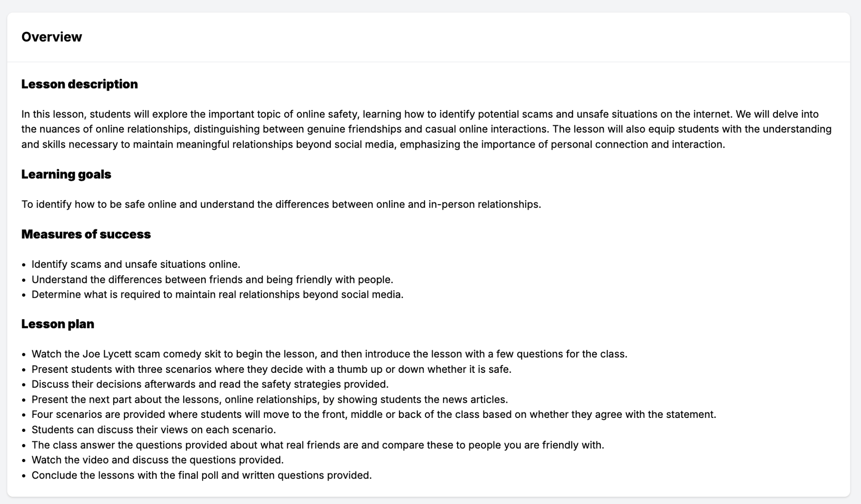Click the 'Watch the video and discuss' bullet
861x504 pixels.
coord(157,460)
